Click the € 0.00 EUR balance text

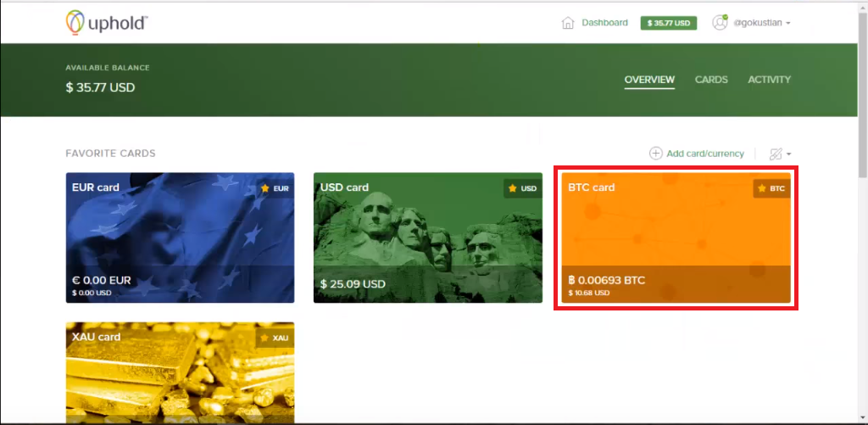[x=102, y=281]
